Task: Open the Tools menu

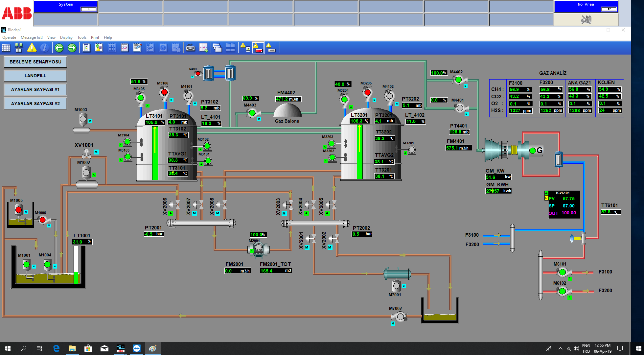Action: (81, 37)
